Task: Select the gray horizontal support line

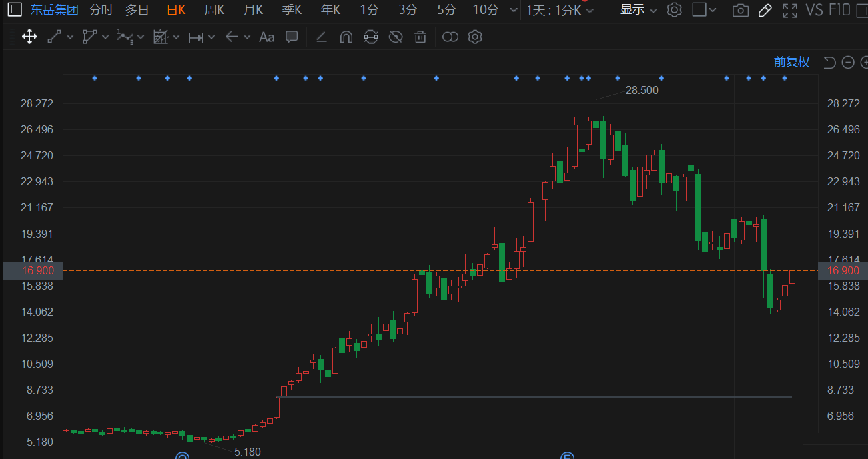Action: click(x=534, y=397)
